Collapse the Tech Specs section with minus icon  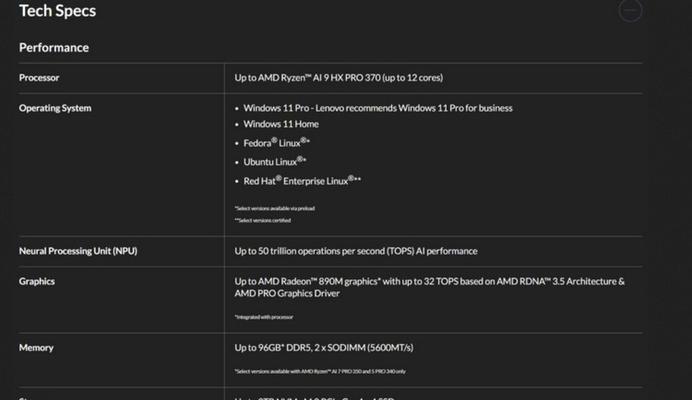click(630, 11)
